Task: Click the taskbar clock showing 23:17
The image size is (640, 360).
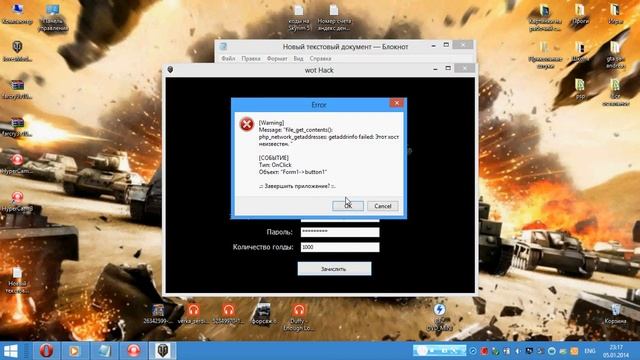Action: click(617, 351)
